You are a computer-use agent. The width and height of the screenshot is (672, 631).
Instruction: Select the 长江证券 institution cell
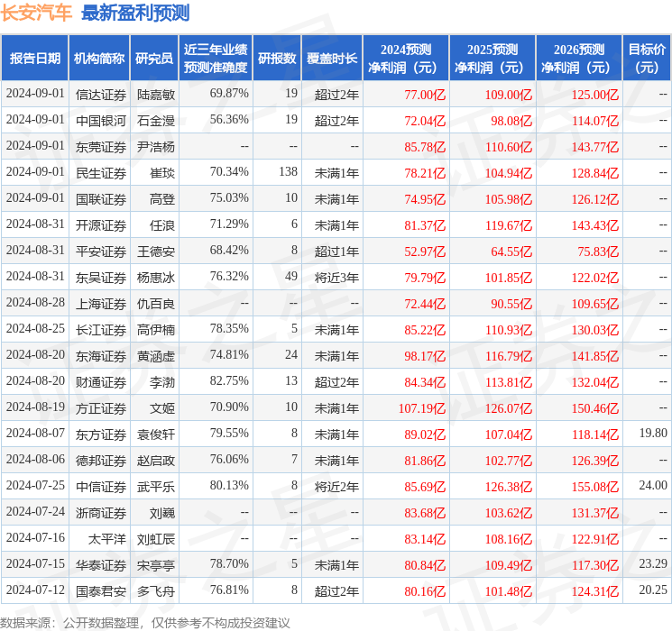coord(101,329)
